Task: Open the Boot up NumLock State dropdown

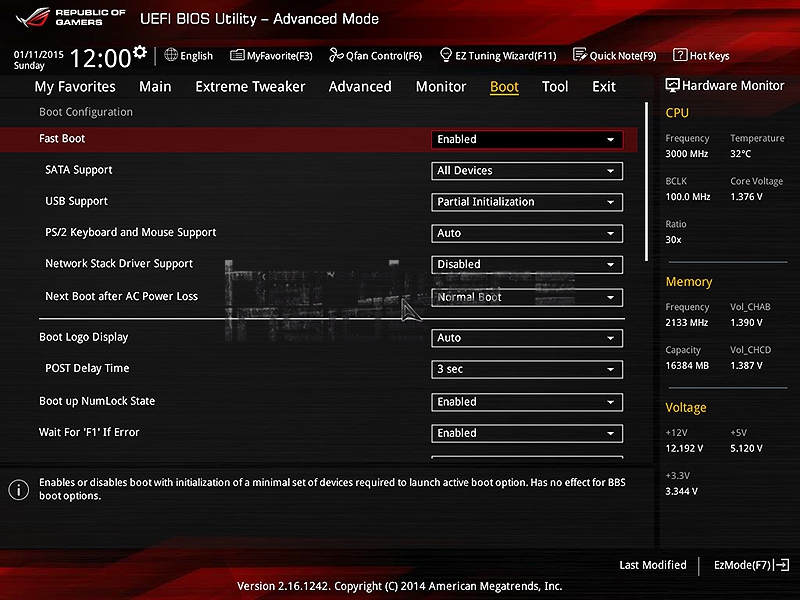Action: click(527, 402)
